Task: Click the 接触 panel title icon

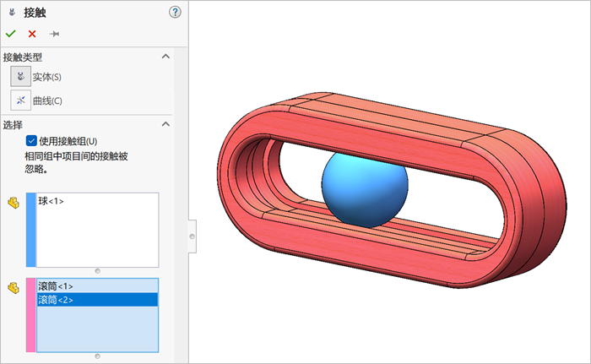Action: click(12, 12)
